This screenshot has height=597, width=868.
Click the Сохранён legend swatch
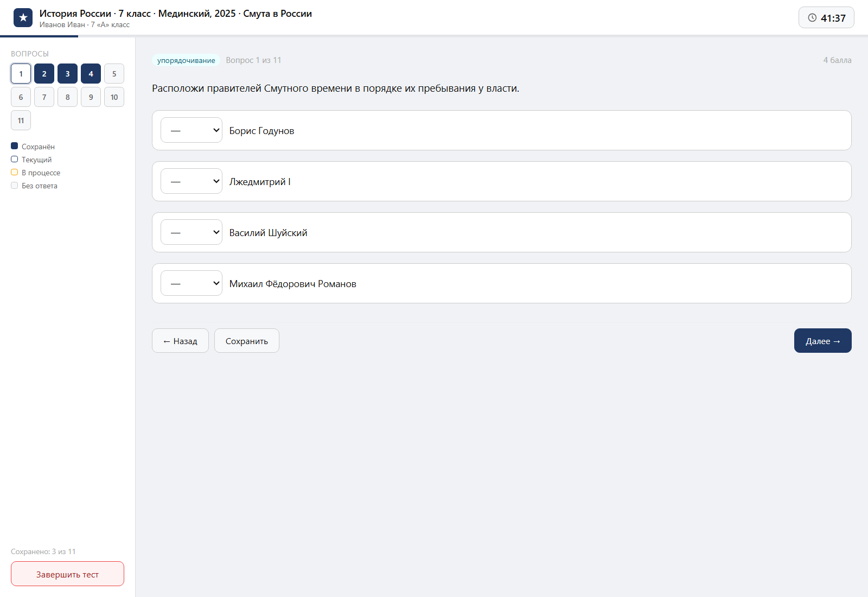15,146
